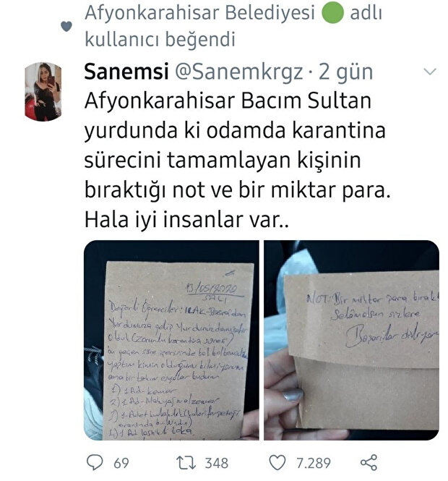Viewport: 448px width, 481px height.
Task: Click the 7.289 likes count
Action: point(313,463)
